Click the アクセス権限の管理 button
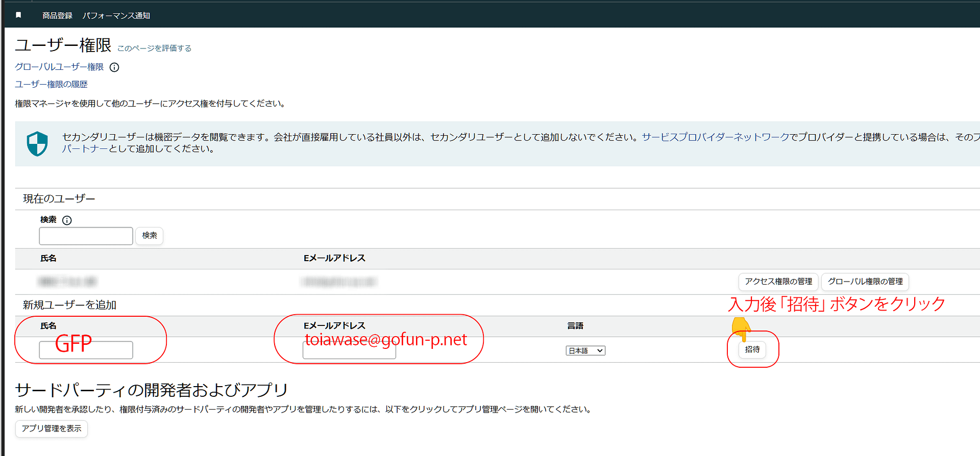This screenshot has width=980, height=456. [x=778, y=282]
